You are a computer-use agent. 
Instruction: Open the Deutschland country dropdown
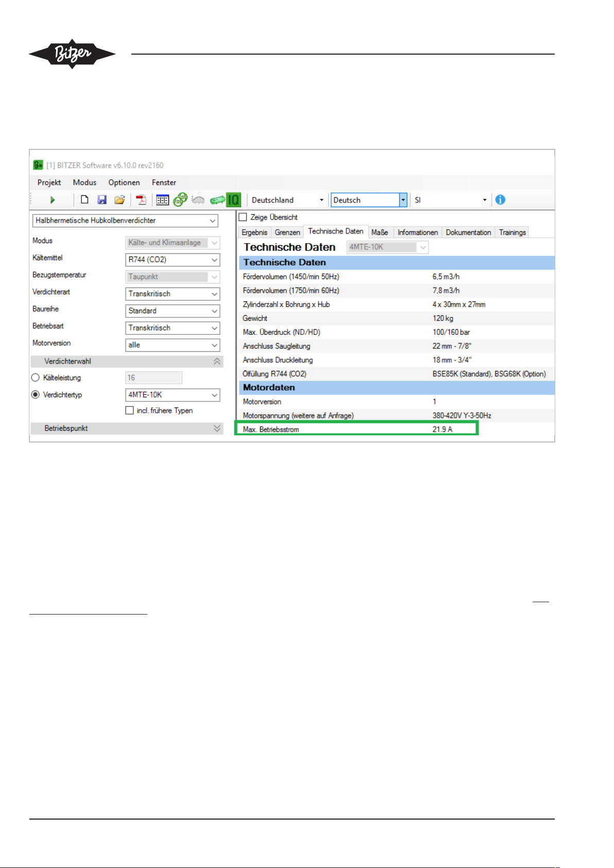tap(287, 200)
